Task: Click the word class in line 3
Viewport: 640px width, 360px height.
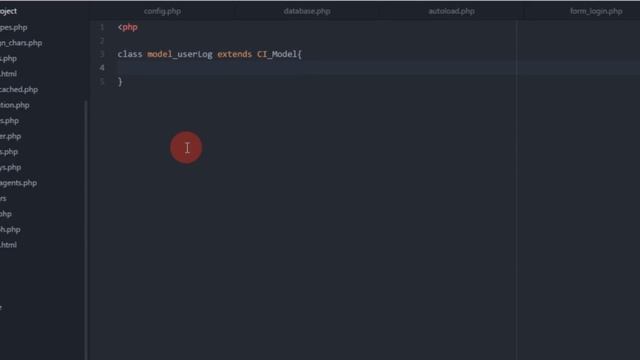Action: click(130, 54)
